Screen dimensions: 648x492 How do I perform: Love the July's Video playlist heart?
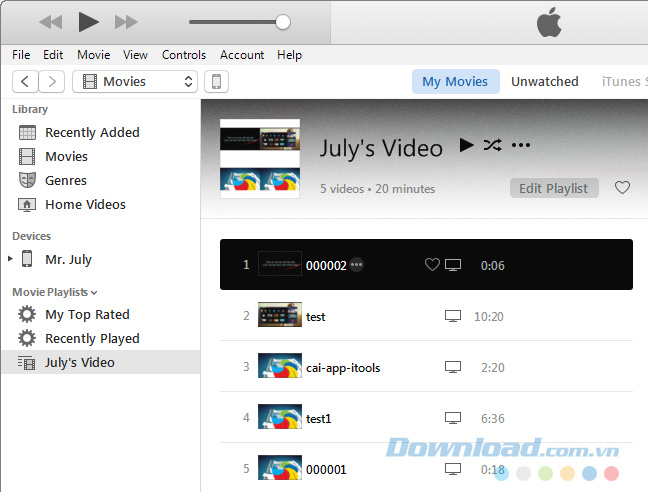click(x=622, y=188)
